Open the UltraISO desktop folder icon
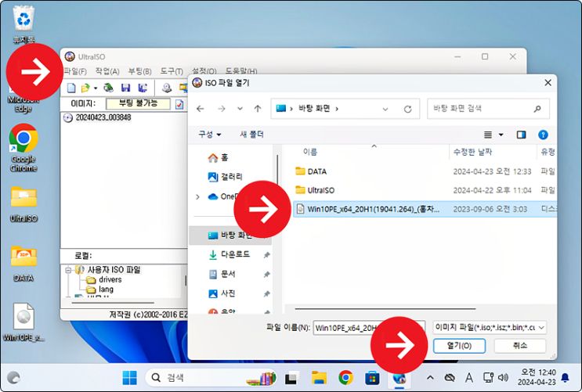This screenshot has width=582, height=392. click(x=23, y=203)
